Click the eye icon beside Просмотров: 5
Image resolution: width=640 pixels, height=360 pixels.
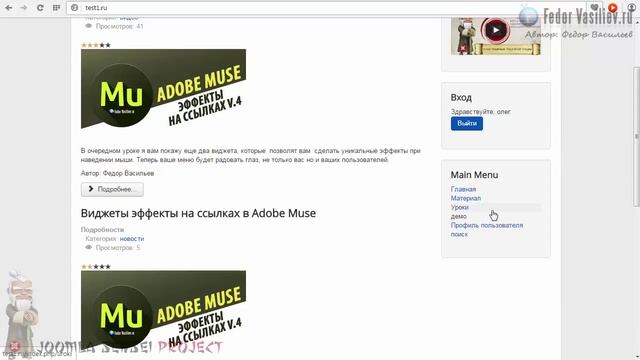(88, 248)
